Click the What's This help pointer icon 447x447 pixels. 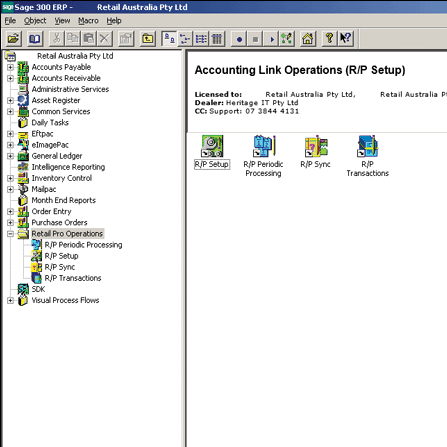(x=346, y=39)
